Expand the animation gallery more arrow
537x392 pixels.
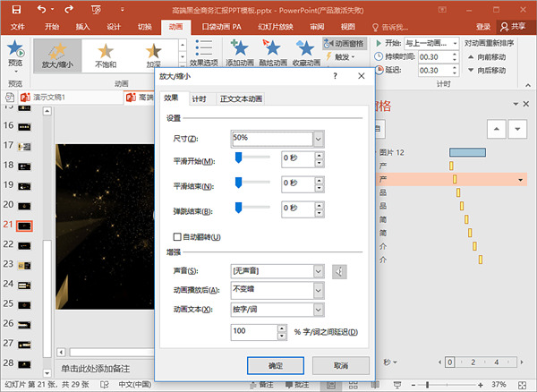183,65
